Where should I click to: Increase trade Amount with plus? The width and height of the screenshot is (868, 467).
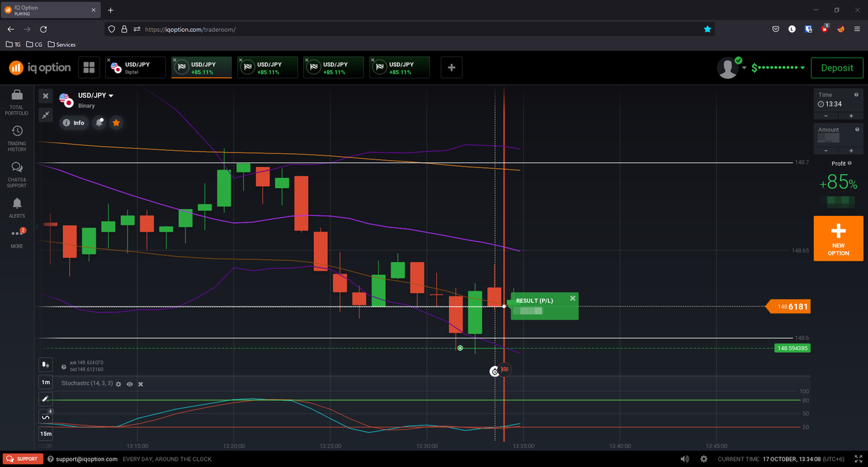tap(851, 150)
